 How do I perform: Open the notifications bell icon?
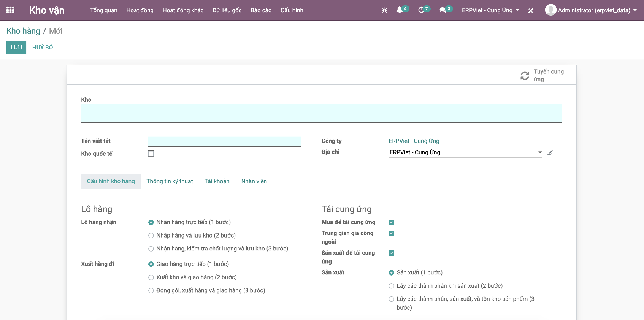[400, 10]
